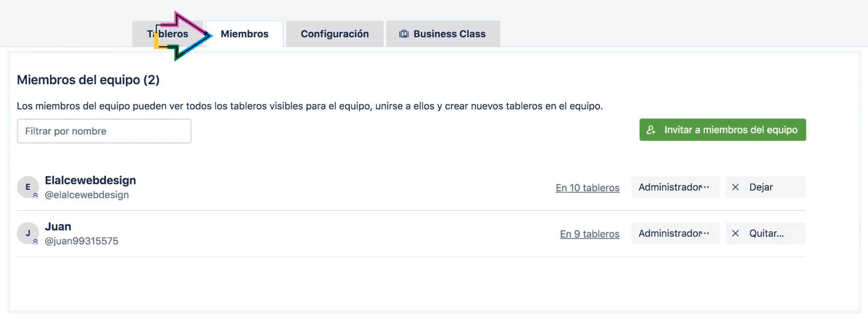Click the add-person icon on invite button

(651, 130)
